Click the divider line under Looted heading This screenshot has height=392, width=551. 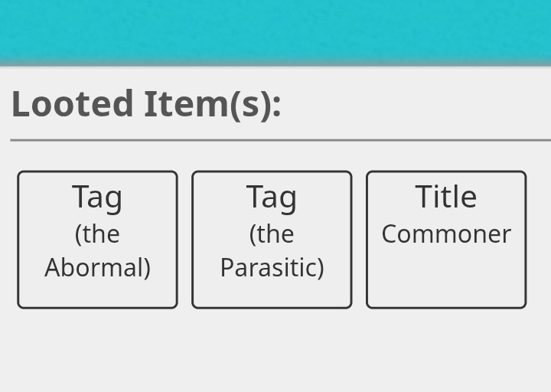click(280, 140)
